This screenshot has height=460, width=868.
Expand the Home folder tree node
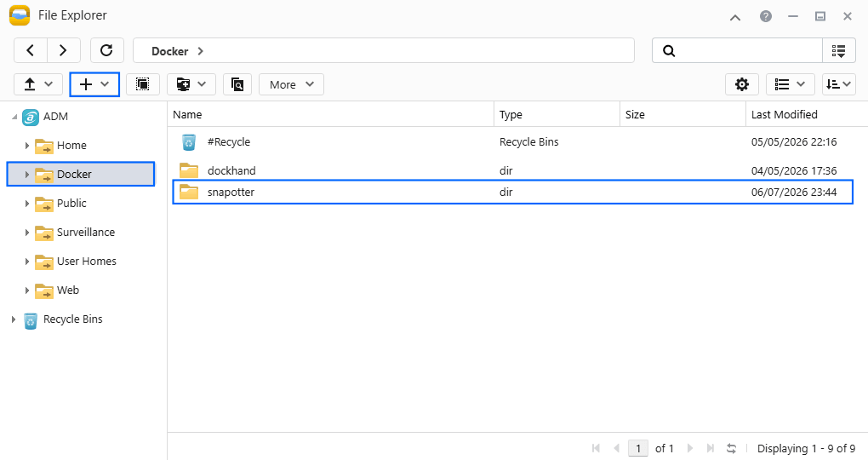[x=26, y=146]
